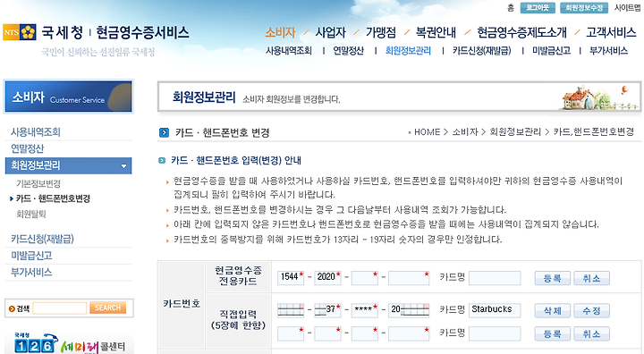Focus the card field containing 2020
This screenshot has height=354, width=644.
pos(327,278)
